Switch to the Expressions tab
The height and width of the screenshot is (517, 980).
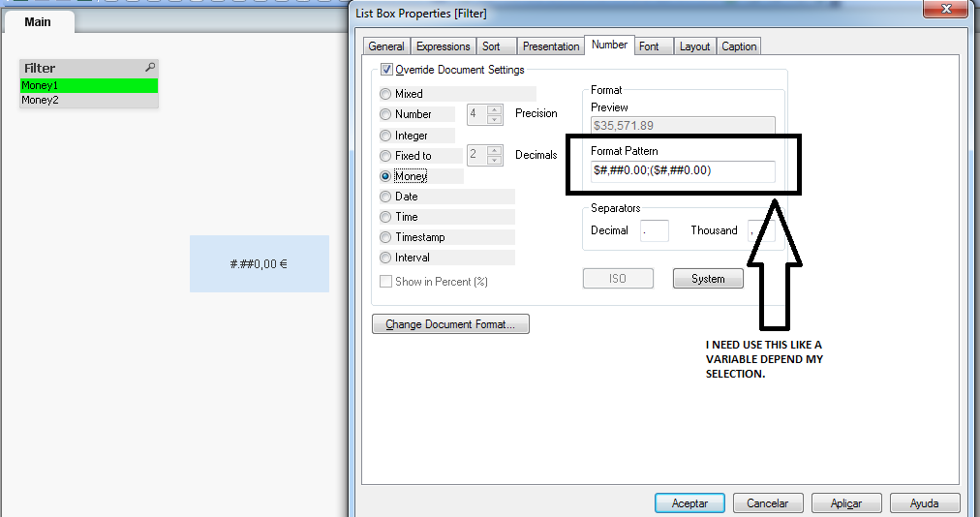[444, 46]
